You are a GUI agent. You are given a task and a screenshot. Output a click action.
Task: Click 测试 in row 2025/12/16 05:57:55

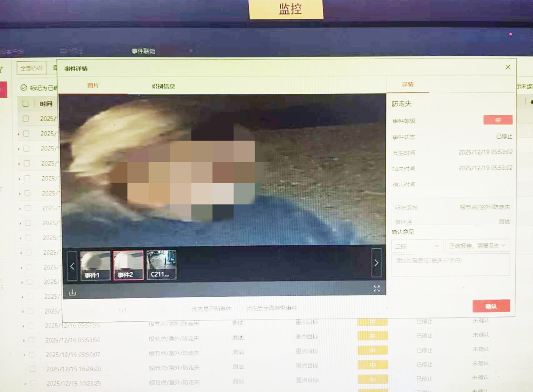pos(238,323)
